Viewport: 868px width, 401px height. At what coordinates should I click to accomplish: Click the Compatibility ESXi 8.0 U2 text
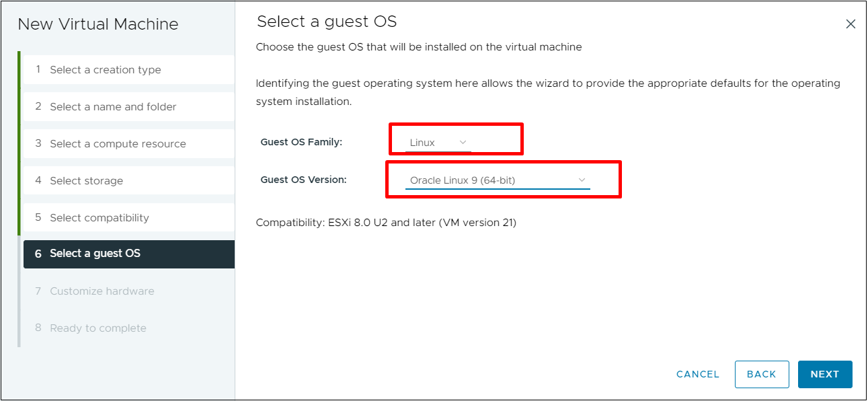[x=386, y=223]
